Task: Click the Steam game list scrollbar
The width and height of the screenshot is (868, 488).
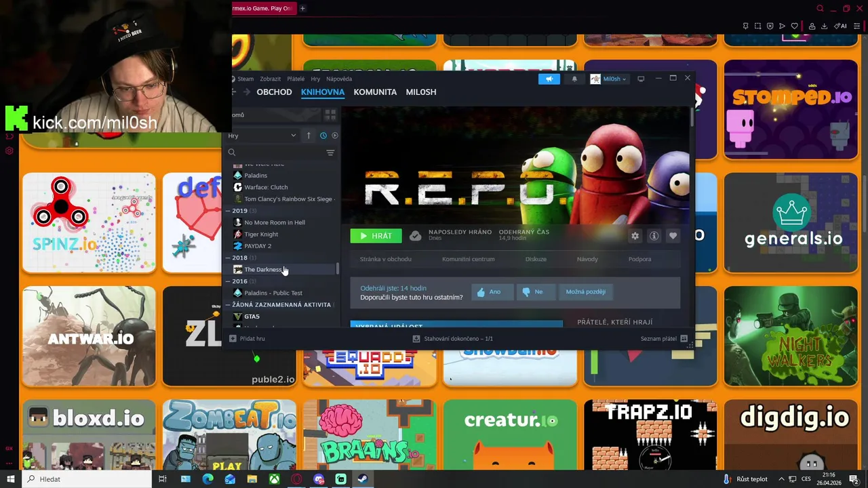Action: click(338, 269)
